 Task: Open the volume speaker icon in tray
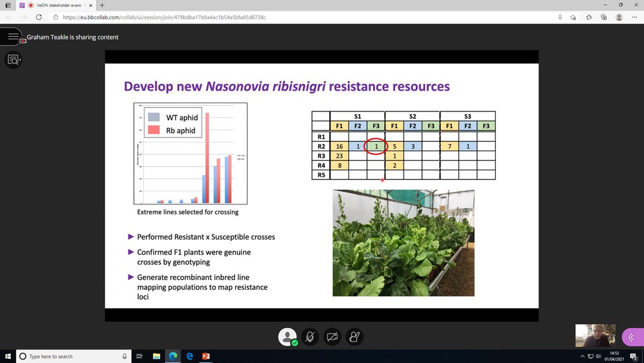(x=598, y=356)
